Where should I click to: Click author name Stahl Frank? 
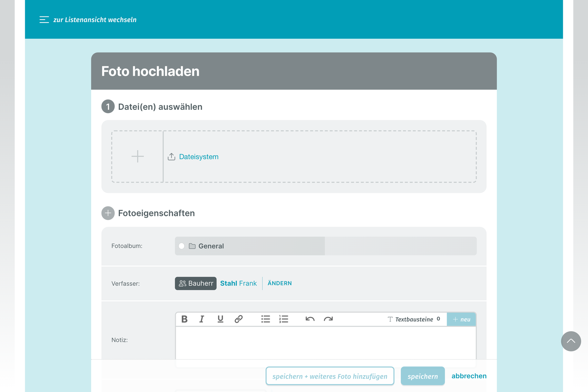coord(238,283)
